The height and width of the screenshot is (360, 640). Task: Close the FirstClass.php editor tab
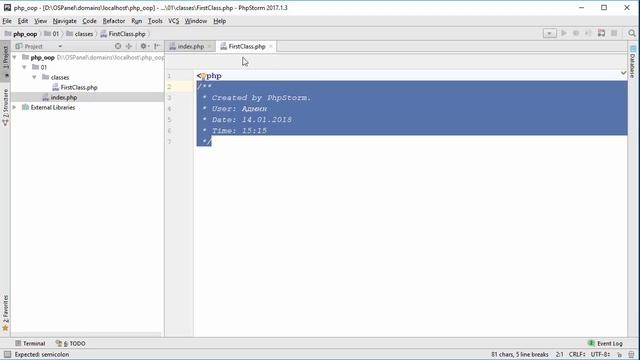coord(271,47)
